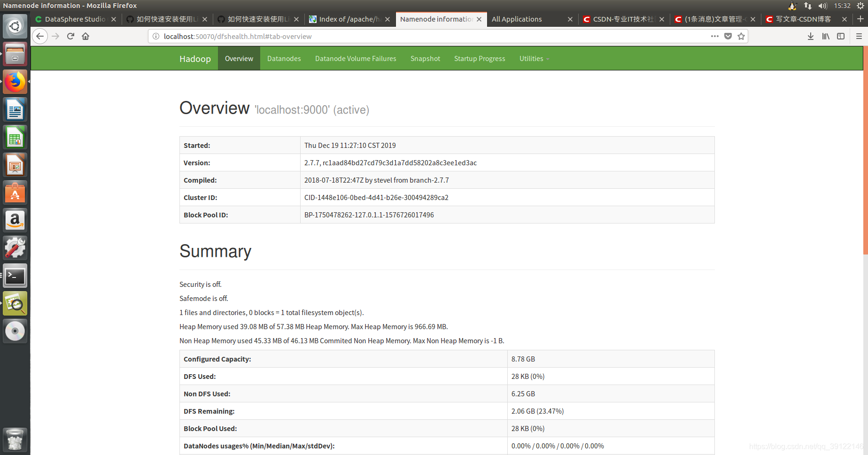The width and height of the screenshot is (868, 455).
Task: Click Firefox icon in the dock
Action: (15, 82)
